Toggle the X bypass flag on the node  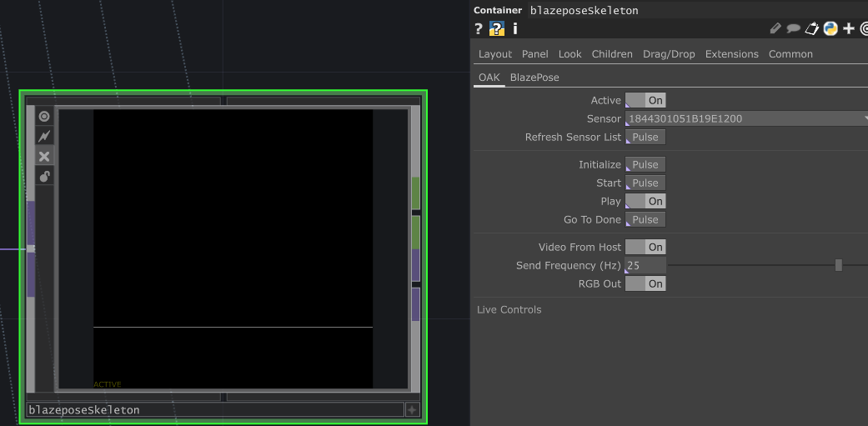point(44,157)
